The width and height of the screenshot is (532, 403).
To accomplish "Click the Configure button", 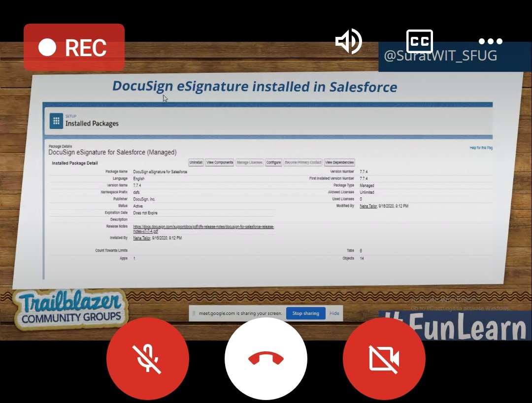I will point(273,162).
